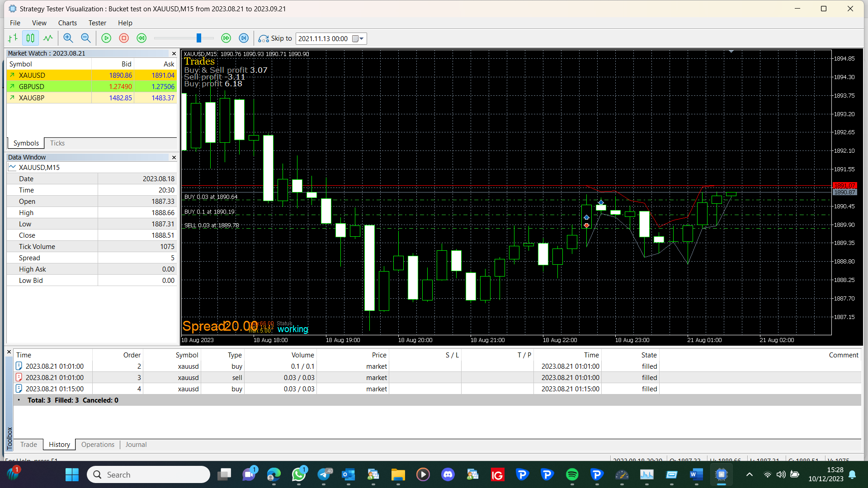Open the File menu
Viewport: 868px width, 488px height.
(15, 23)
